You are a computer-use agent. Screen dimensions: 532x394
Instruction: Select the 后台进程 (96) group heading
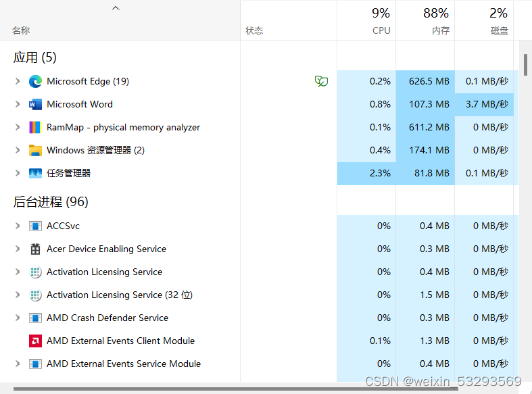click(51, 202)
